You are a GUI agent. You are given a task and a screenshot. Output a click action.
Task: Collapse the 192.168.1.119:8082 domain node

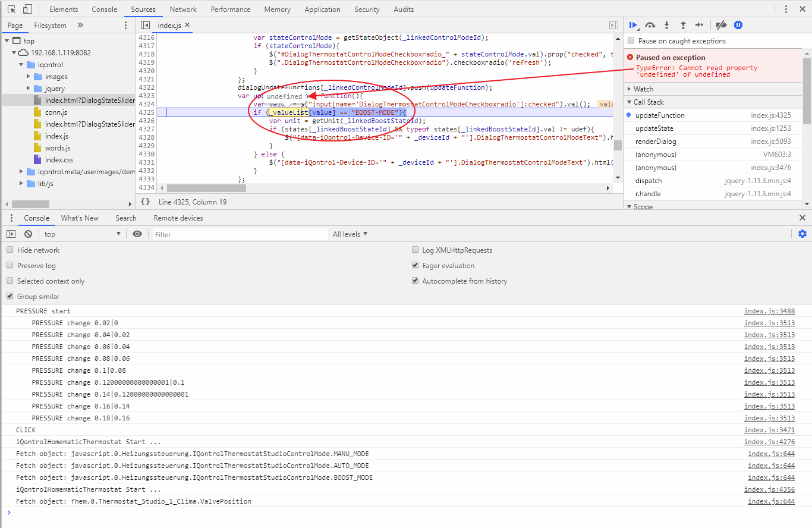(x=14, y=53)
